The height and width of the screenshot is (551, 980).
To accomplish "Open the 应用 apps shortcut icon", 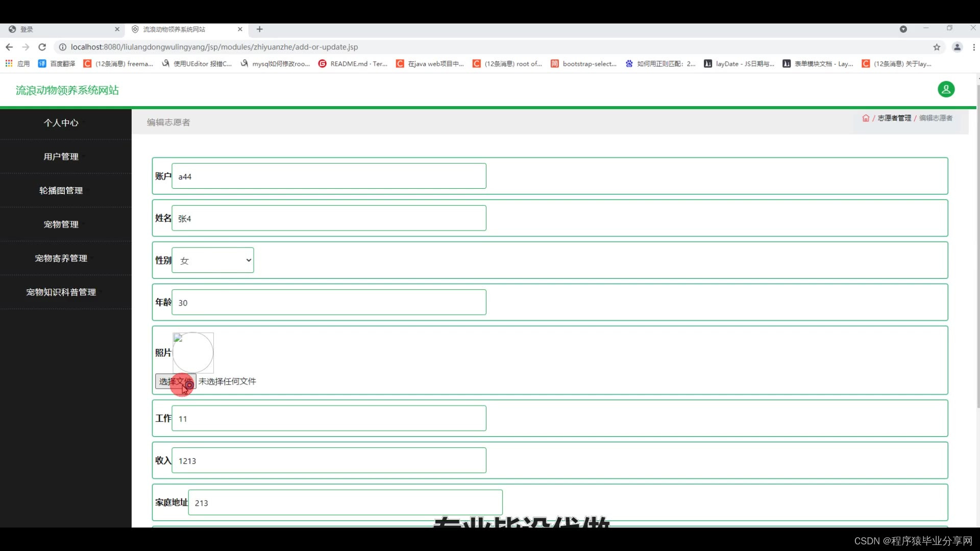I will coord(9,63).
